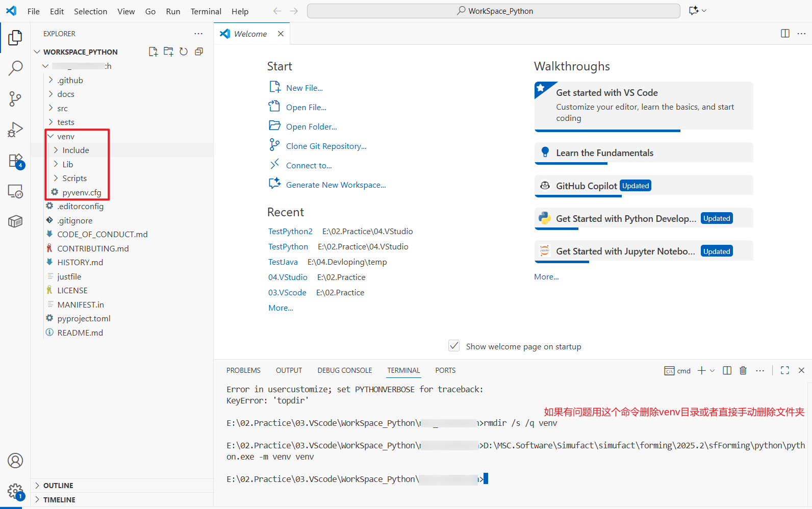Viewport: 812px width, 509px height.
Task: Maximize the terminal panel
Action: click(x=785, y=370)
